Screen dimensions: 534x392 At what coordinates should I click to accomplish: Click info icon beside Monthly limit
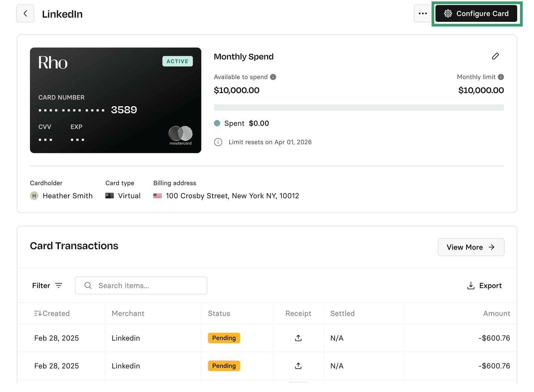501,77
